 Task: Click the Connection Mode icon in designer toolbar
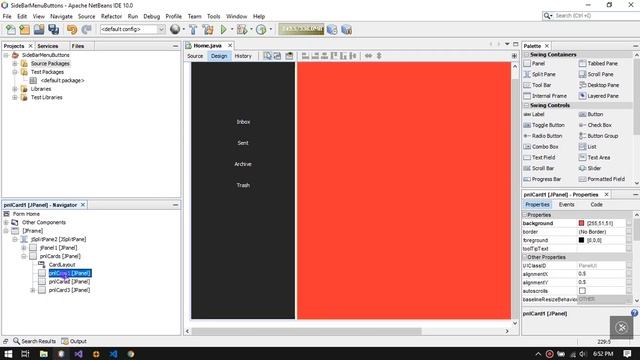[277, 56]
